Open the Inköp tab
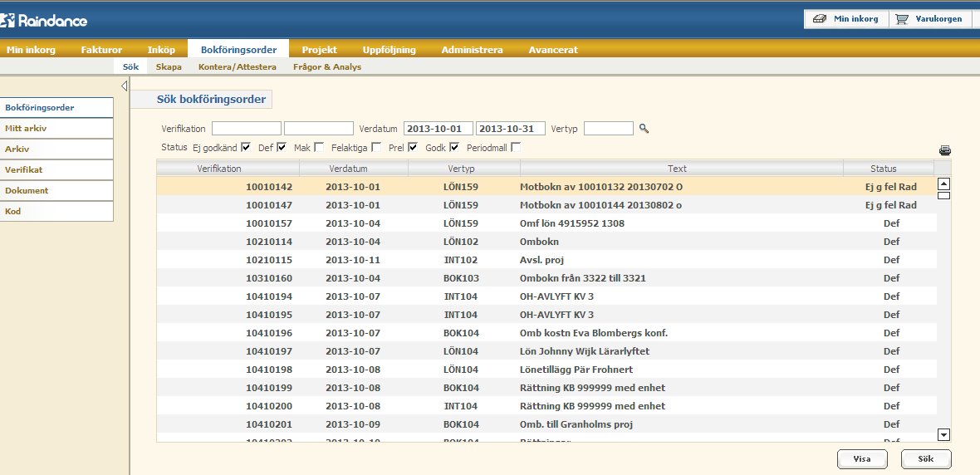980x475 pixels. [161, 49]
